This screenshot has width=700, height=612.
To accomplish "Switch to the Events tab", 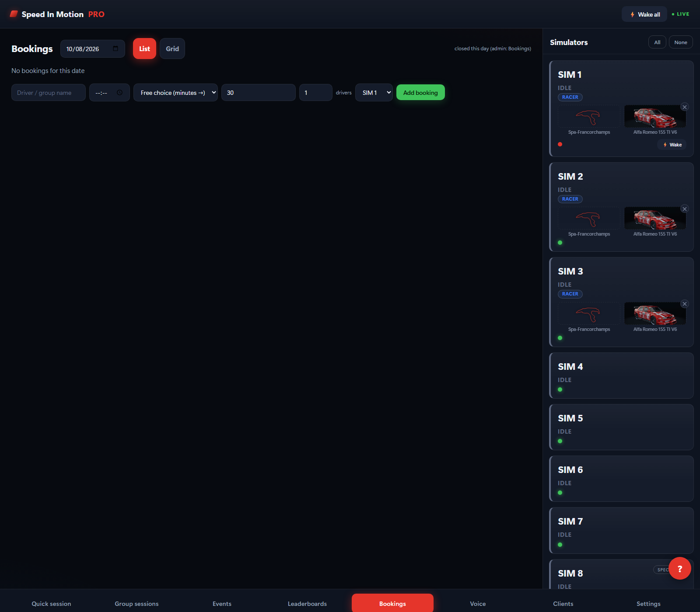I will point(222,604).
